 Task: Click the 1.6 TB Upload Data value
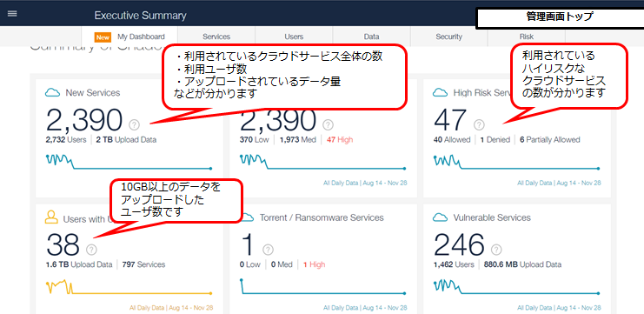tap(79, 264)
